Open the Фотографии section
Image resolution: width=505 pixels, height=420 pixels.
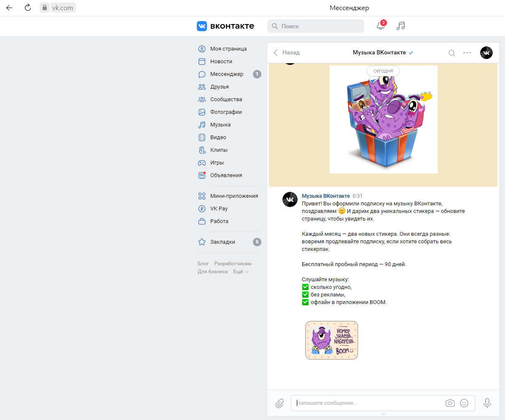(226, 112)
